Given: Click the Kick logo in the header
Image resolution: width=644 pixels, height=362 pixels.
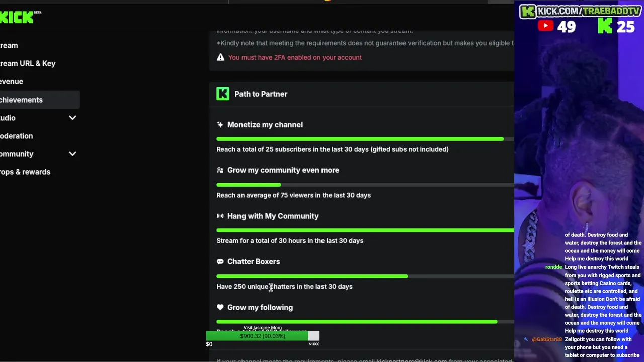Looking at the screenshot, I should 18,17.
